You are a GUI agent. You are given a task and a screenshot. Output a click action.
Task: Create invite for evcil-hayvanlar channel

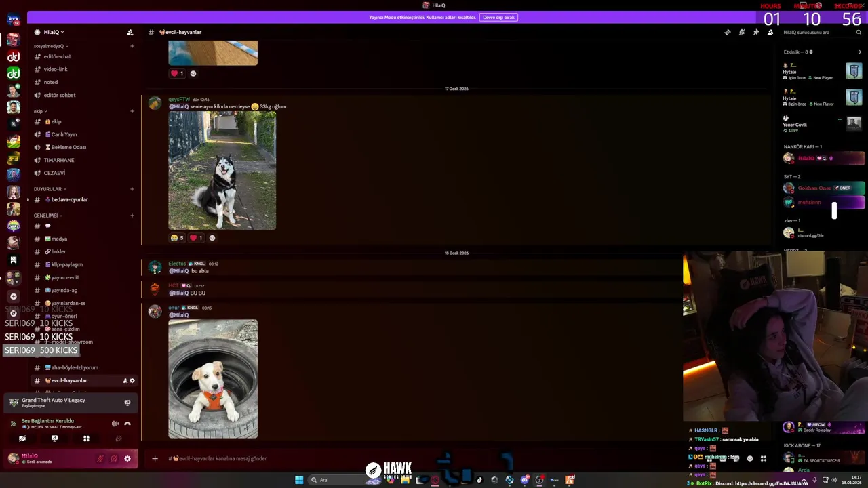(x=125, y=381)
